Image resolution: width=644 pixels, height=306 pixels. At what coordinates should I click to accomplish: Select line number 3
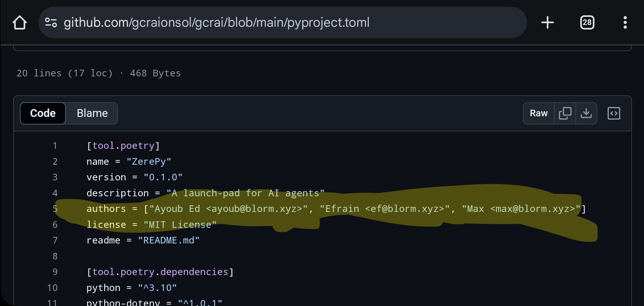pyautogui.click(x=54, y=177)
